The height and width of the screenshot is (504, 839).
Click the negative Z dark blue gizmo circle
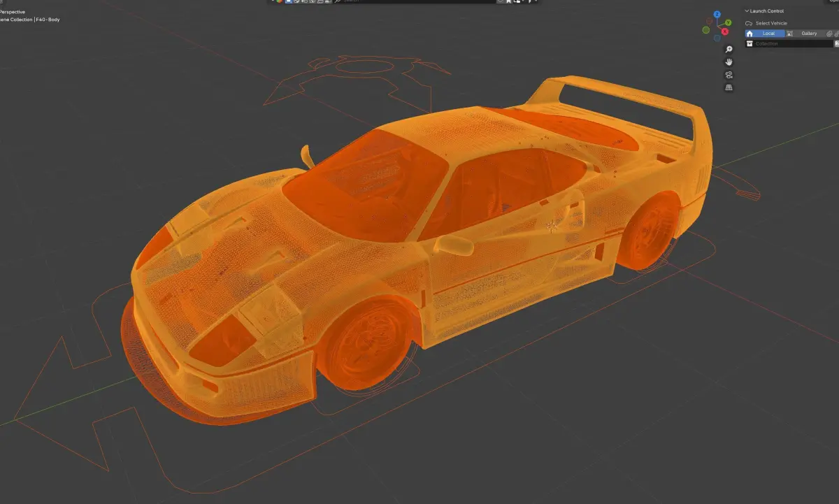[x=717, y=38]
